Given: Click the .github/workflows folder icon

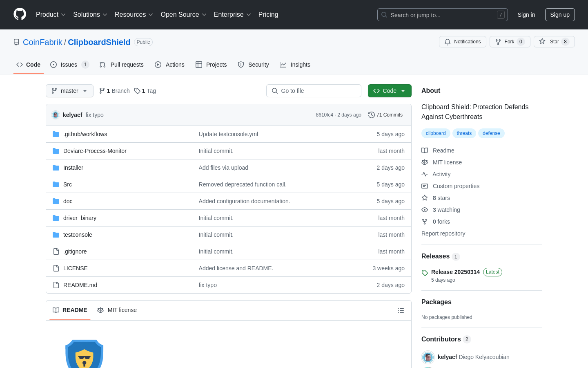Looking at the screenshot, I should click(56, 134).
